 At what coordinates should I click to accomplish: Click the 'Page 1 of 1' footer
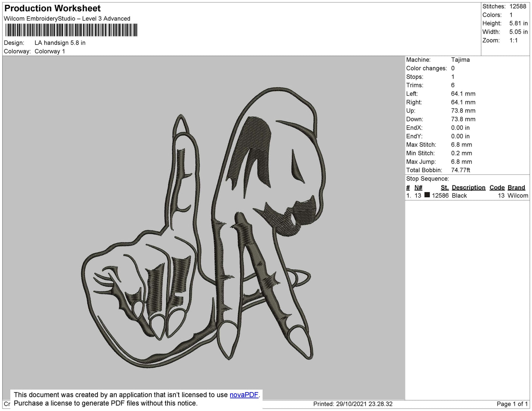512,404
